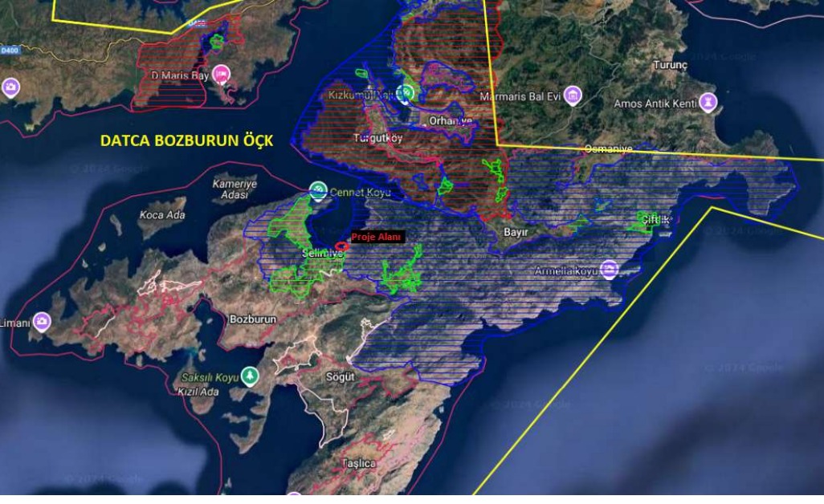Select the Kızkumu green landmark pin
Viewport: 824px width, 504px height.
tap(407, 93)
